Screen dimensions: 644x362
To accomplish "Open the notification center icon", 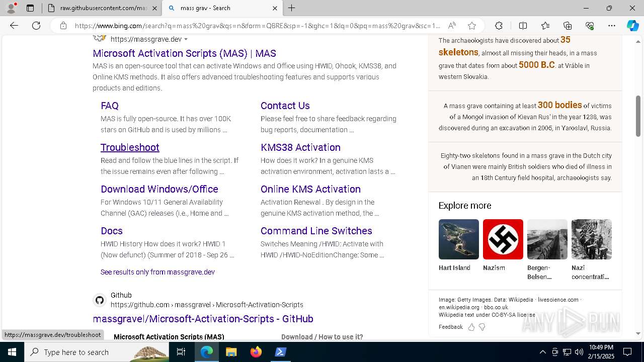I will coord(627,352).
